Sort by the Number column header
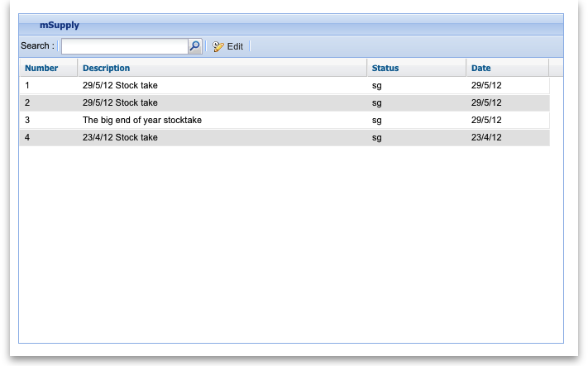Viewport: 588px width, 366px height. pyautogui.click(x=41, y=68)
